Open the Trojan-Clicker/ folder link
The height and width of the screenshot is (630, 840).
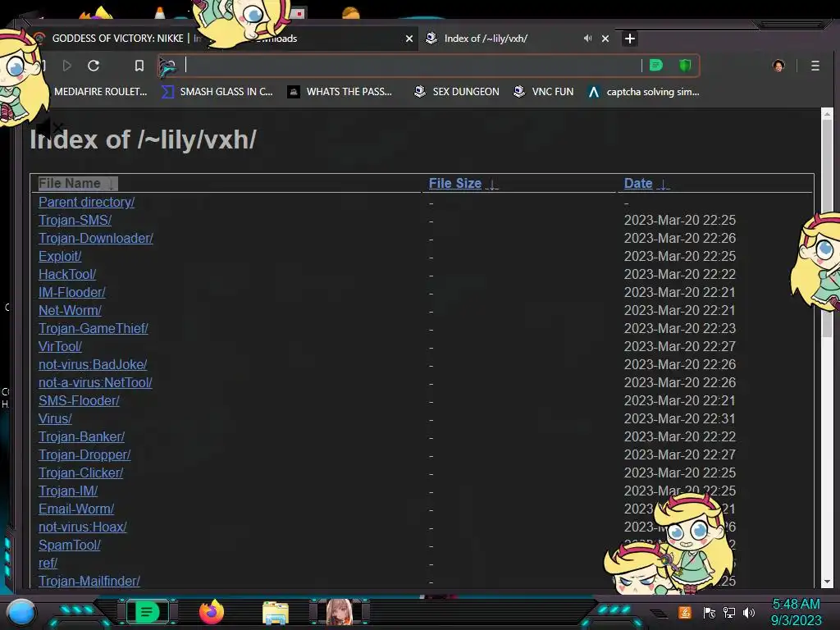pos(81,473)
